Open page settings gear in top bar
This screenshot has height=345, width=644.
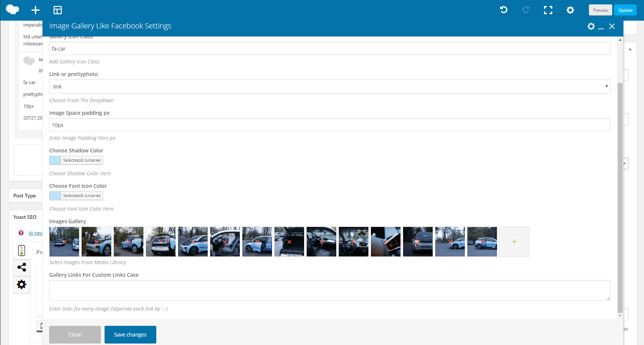(x=570, y=10)
